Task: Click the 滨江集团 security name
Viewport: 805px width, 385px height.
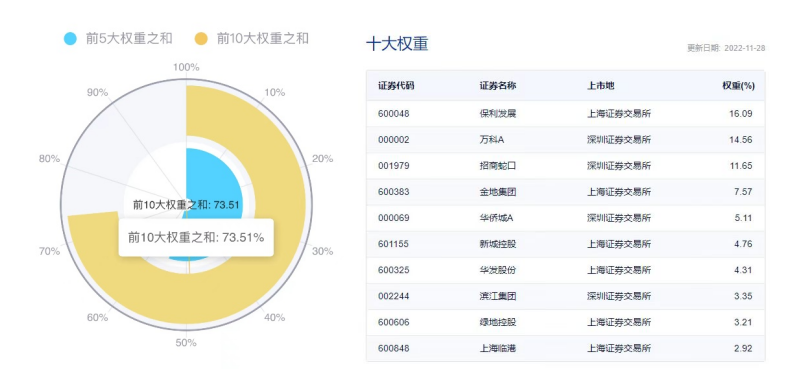Action: (x=497, y=296)
